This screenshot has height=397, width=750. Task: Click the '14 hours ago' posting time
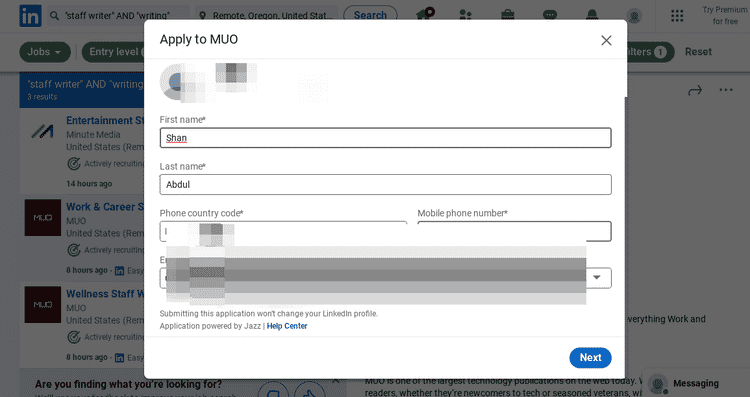[x=89, y=184]
